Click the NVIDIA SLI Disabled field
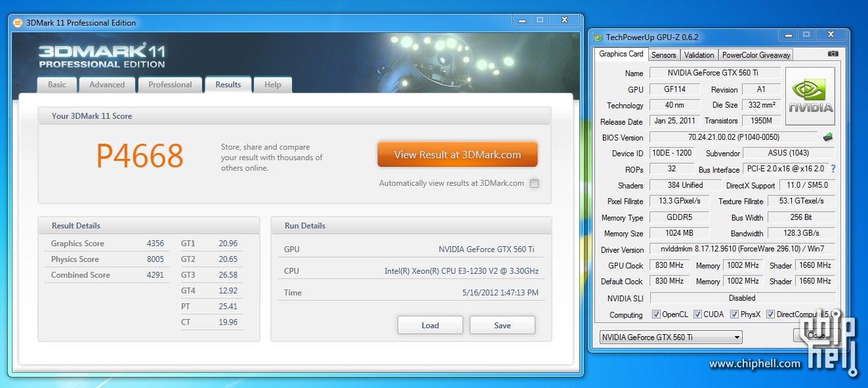This screenshot has height=388, width=868. (742, 297)
